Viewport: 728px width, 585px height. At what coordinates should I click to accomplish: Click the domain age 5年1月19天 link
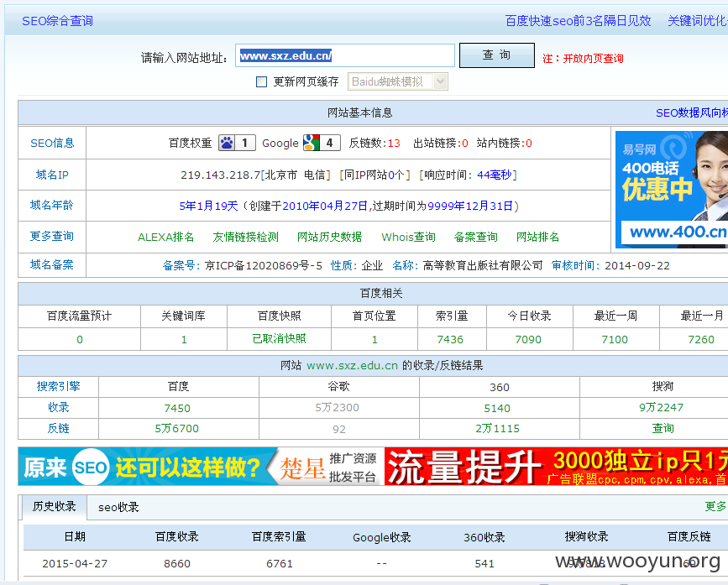[x=208, y=206]
